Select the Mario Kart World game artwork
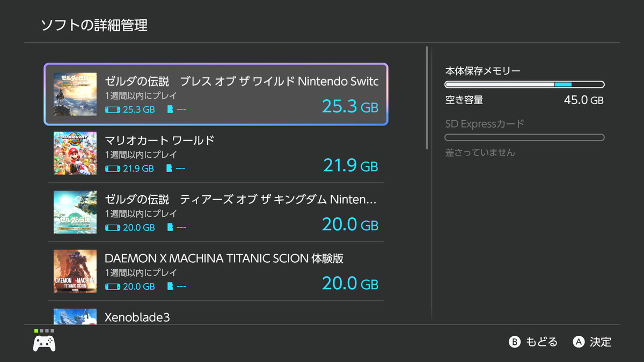 point(75,153)
